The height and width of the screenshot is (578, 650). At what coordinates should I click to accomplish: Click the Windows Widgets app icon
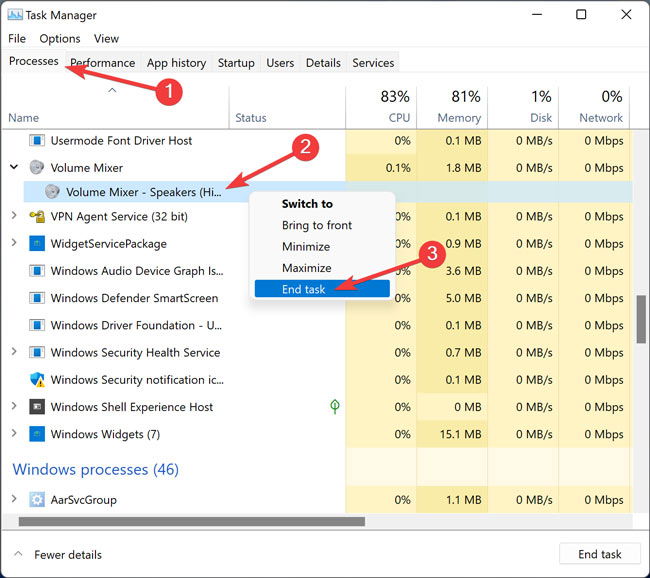(x=37, y=434)
